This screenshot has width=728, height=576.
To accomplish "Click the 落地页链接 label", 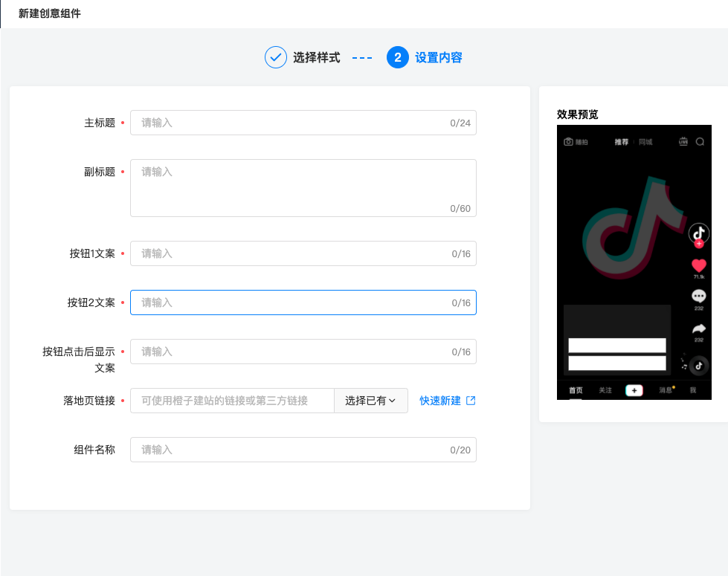I will tap(89, 401).
